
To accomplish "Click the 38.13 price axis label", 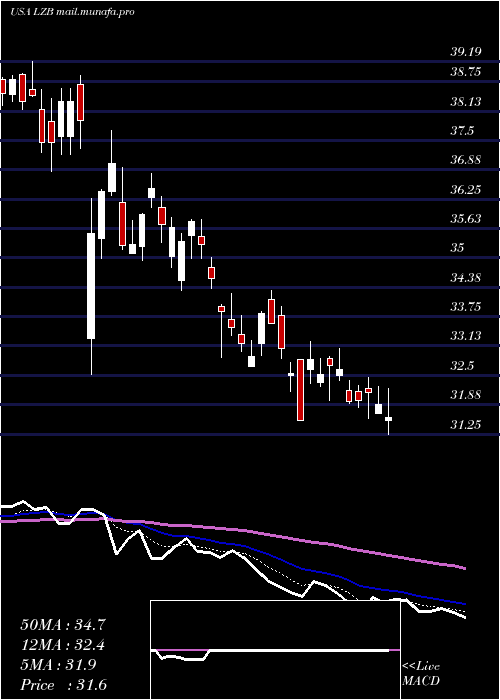I will click(x=466, y=102).
